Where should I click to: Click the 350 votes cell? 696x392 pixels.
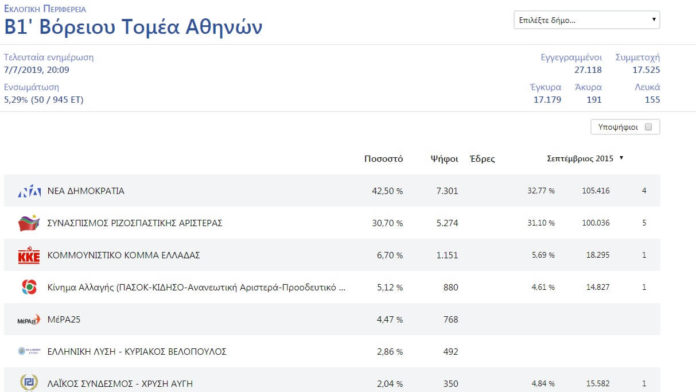point(450,384)
